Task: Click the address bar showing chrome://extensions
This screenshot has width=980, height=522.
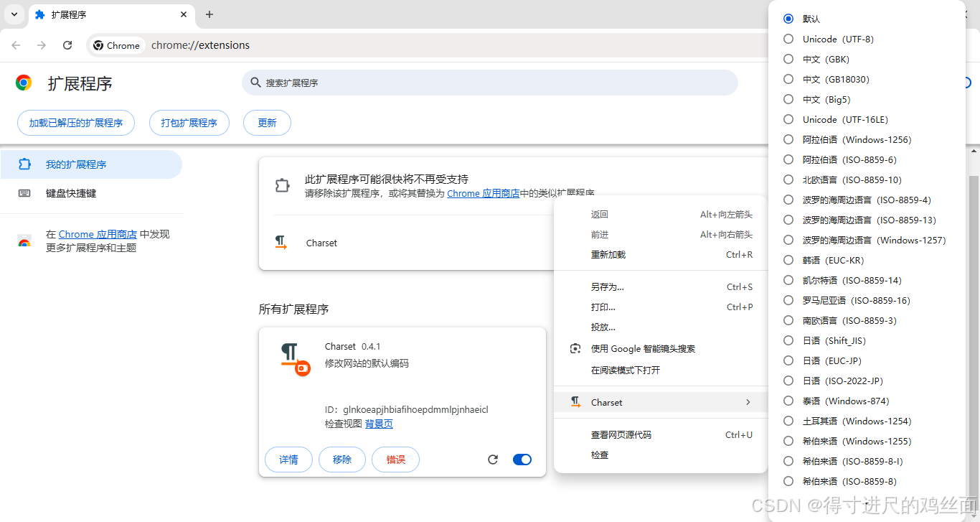Action: pos(201,45)
